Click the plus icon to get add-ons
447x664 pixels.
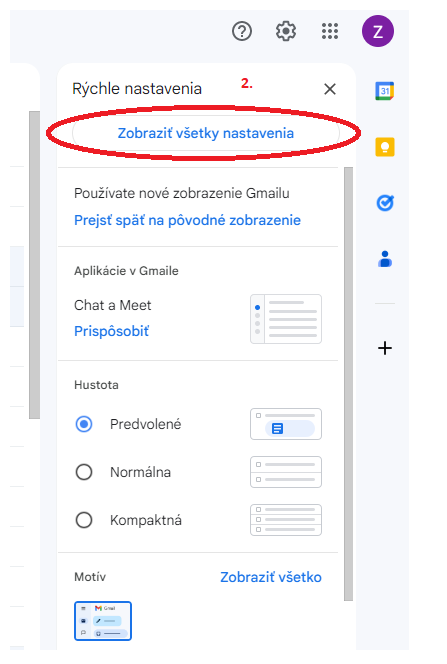coord(385,348)
